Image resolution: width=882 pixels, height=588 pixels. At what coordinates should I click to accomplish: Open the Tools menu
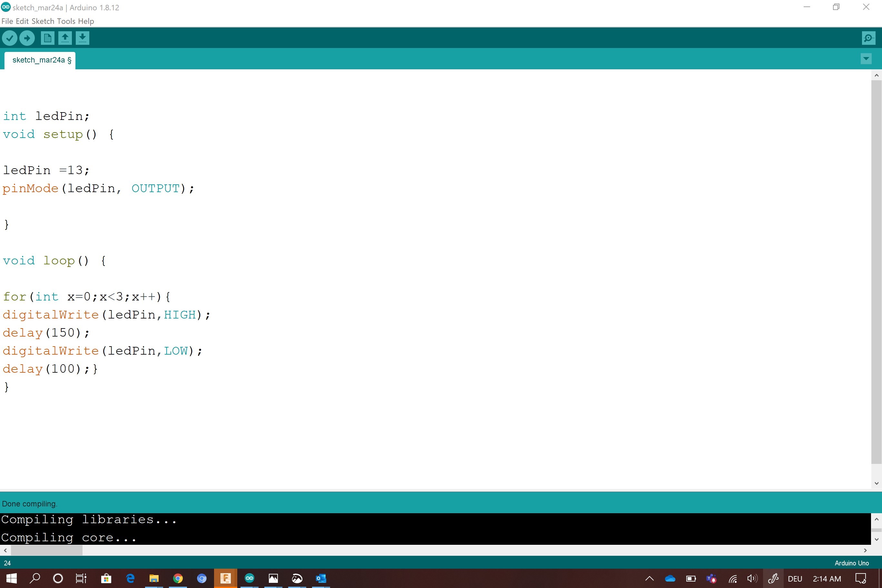[66, 21]
